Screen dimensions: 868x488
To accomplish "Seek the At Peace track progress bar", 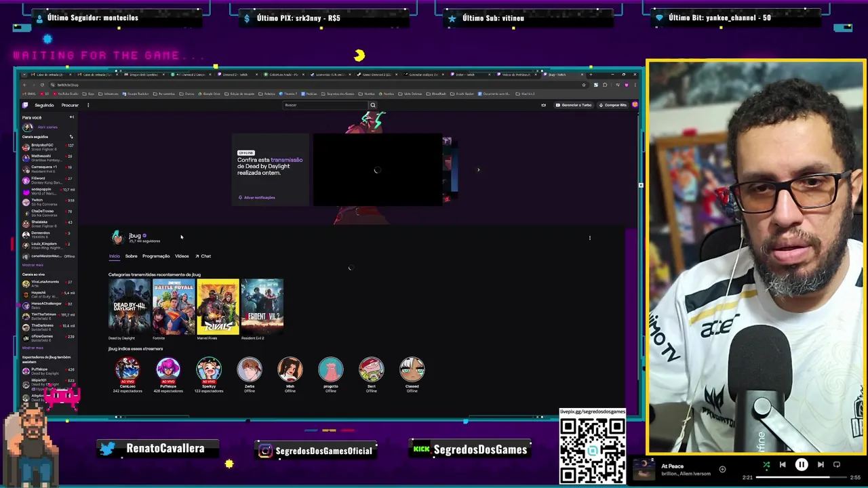I will click(x=803, y=477).
